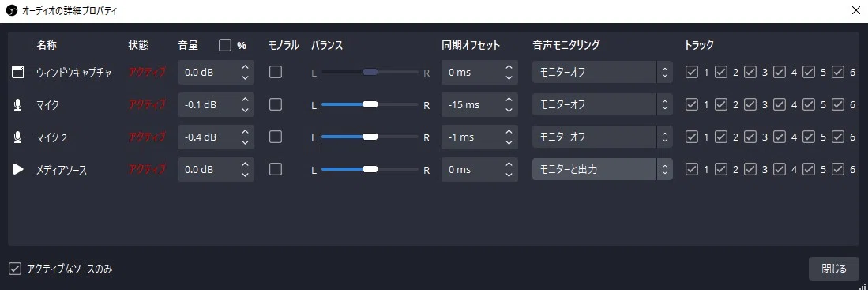Increase メディアソース sync offset with up arrow
This screenshot has width=868, height=290.
click(509, 164)
